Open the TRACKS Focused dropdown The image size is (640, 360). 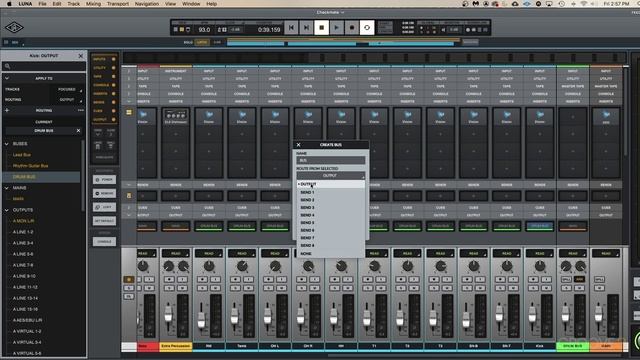click(68, 89)
